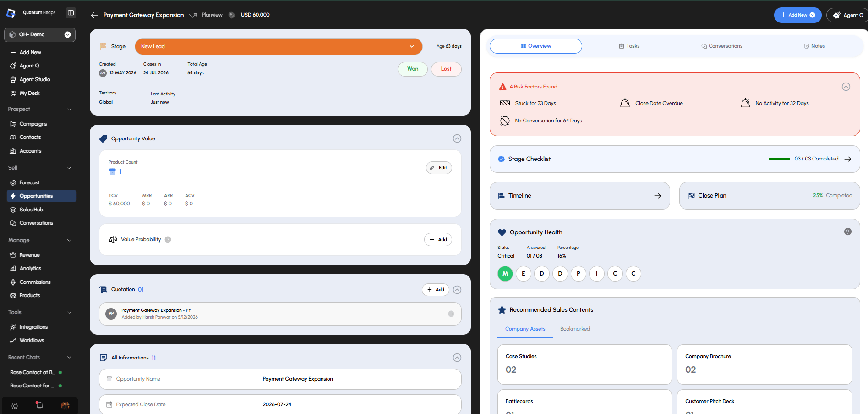The width and height of the screenshot is (868, 414).
Task: Open settings gear icon in sidebar footer
Action: tap(15, 406)
